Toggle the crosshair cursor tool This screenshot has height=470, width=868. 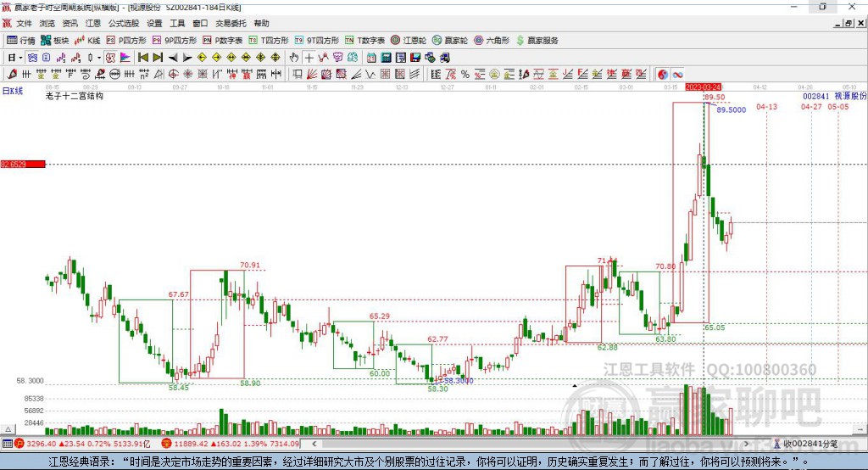pyautogui.click(x=309, y=57)
